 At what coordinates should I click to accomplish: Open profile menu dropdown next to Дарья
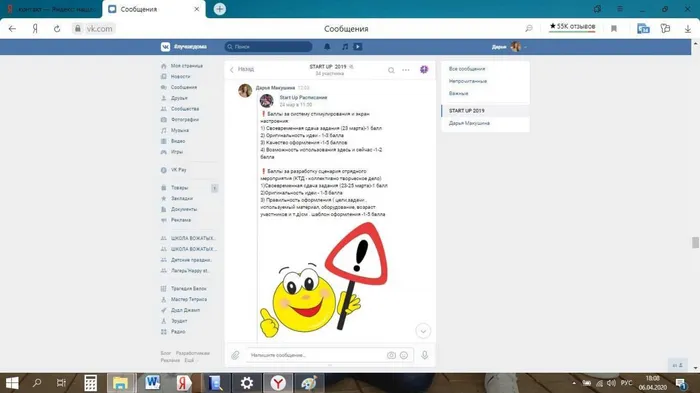[525, 47]
